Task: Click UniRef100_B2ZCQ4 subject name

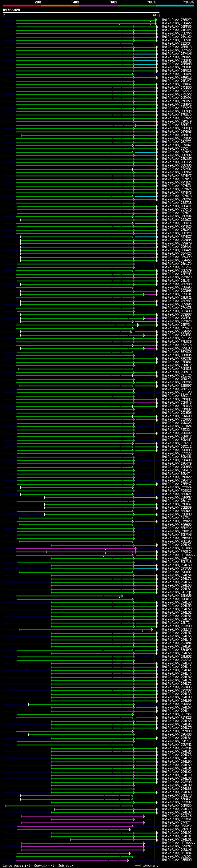Action: [176, 43]
